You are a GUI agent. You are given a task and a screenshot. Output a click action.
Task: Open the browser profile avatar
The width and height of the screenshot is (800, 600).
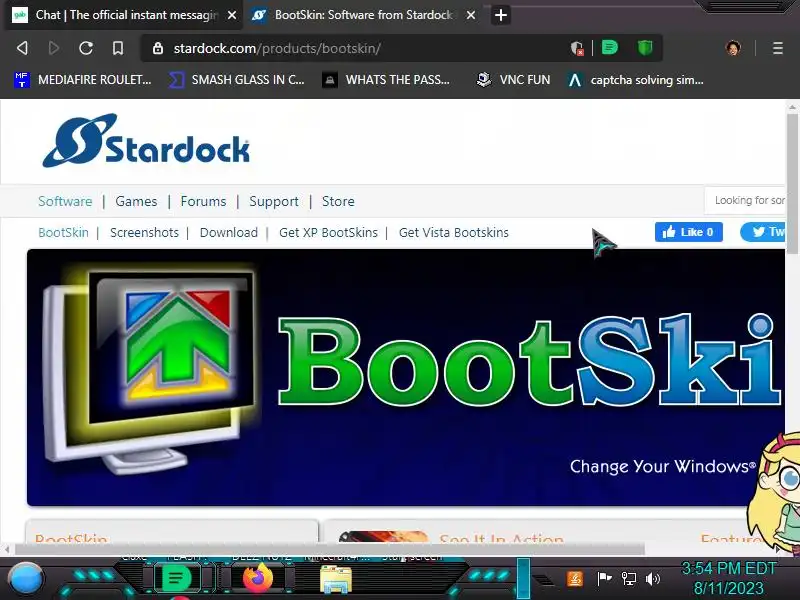[x=733, y=48]
